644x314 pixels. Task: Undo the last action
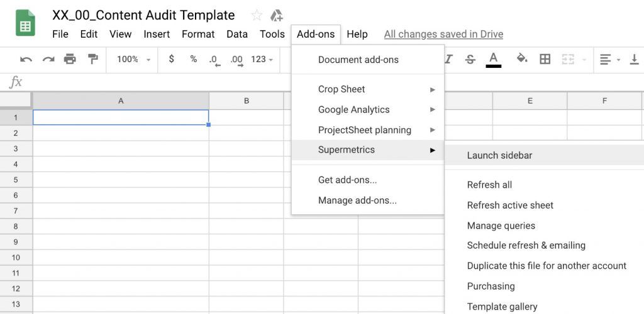pyautogui.click(x=26, y=60)
